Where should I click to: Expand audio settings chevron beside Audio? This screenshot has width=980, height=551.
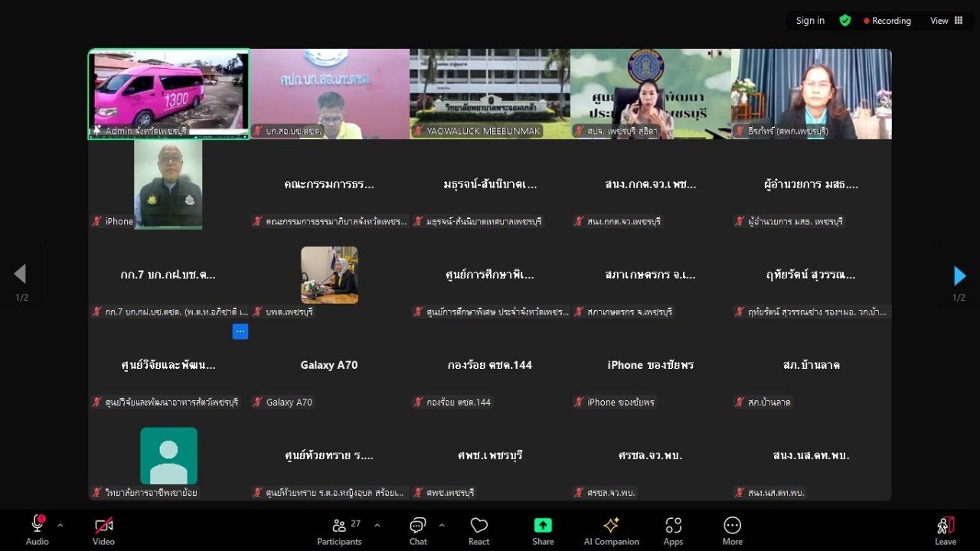[60, 525]
